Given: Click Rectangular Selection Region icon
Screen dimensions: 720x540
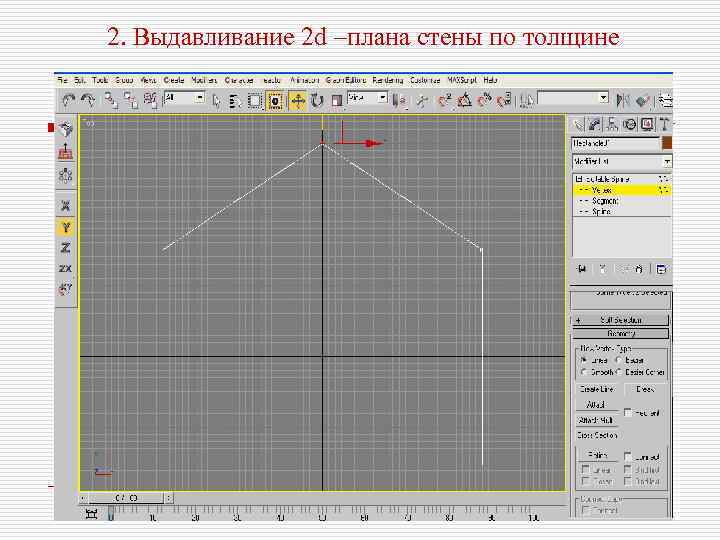Looking at the screenshot, I should click(x=255, y=101).
